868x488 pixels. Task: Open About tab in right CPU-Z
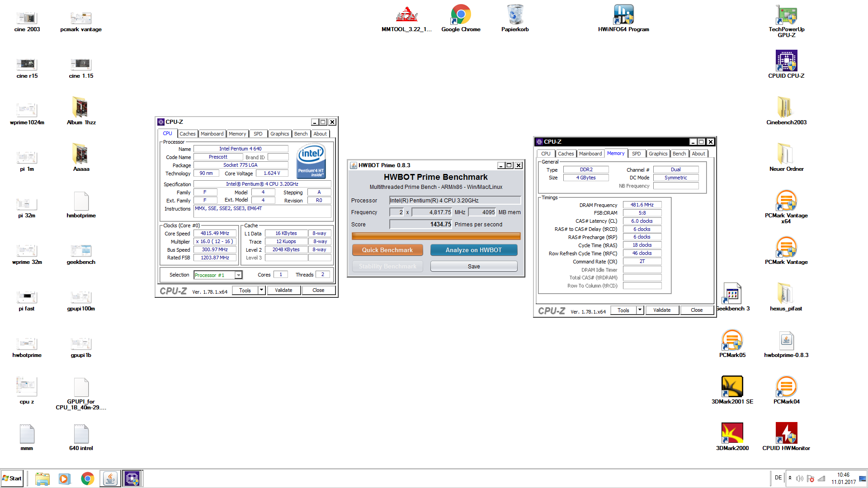(x=698, y=154)
